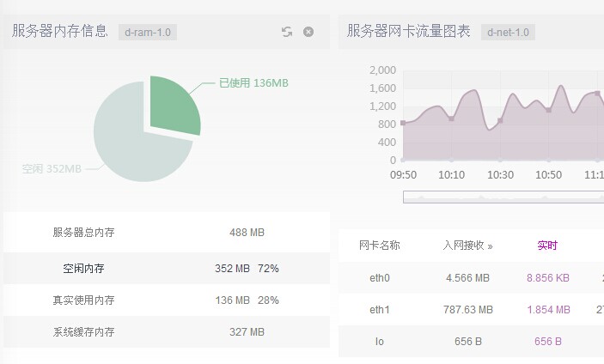The width and height of the screenshot is (604, 364).
Task: Click the '空闲内存' table row
Action: pos(166,268)
